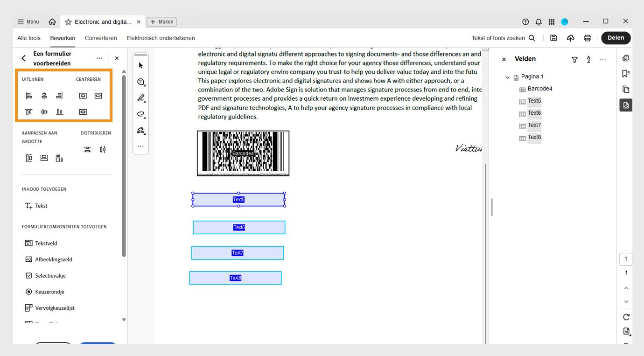Add Tekst content to the form
Screen dimensions: 644x356
(x=36, y=206)
